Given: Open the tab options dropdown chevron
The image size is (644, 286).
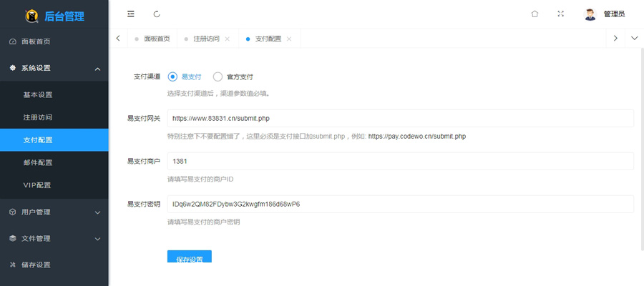Looking at the screenshot, I should point(634,38).
